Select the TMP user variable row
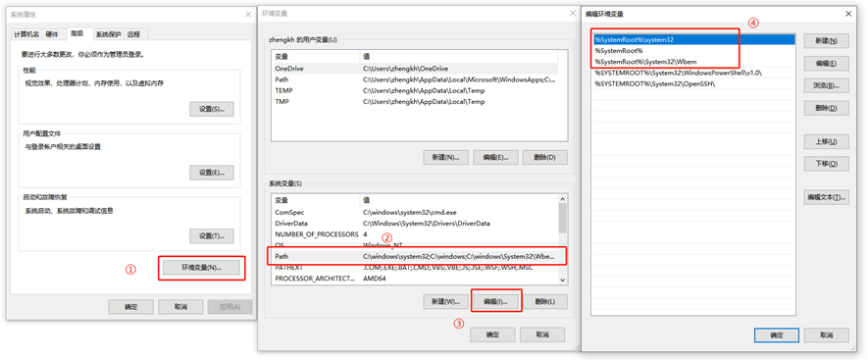Image resolution: width=868 pixels, height=360 pixels. (415, 102)
